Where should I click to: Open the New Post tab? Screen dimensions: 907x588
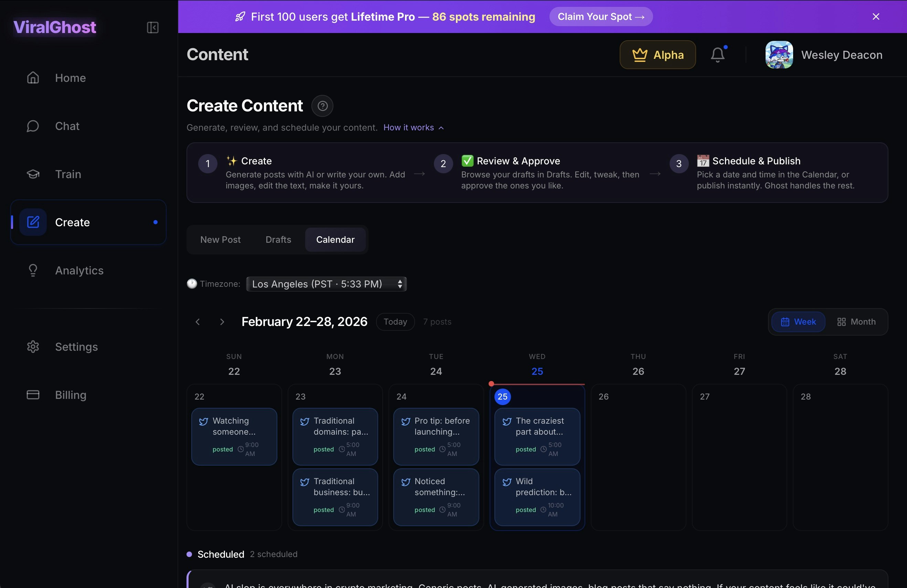click(x=220, y=240)
